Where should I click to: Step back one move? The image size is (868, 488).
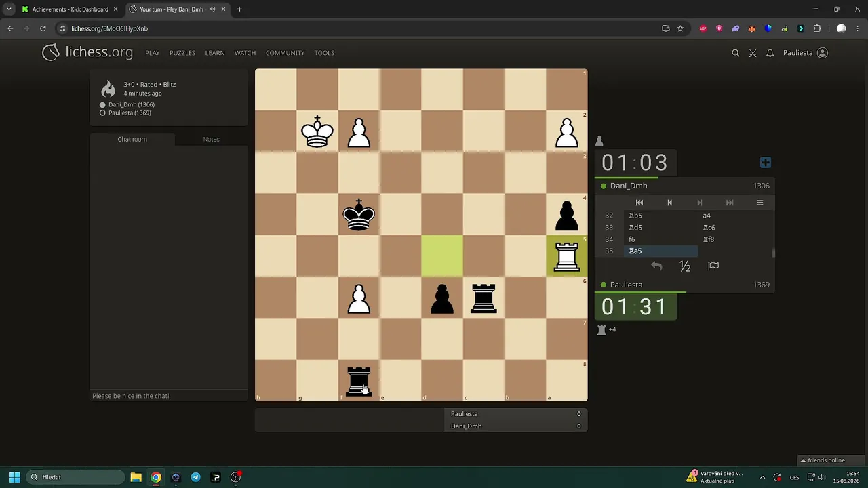[x=669, y=203]
